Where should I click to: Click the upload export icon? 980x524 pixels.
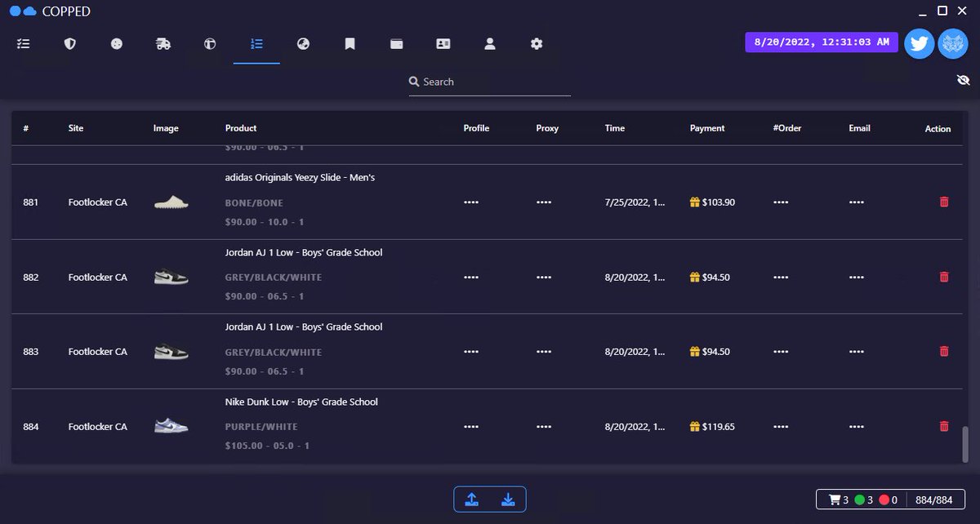coord(472,500)
